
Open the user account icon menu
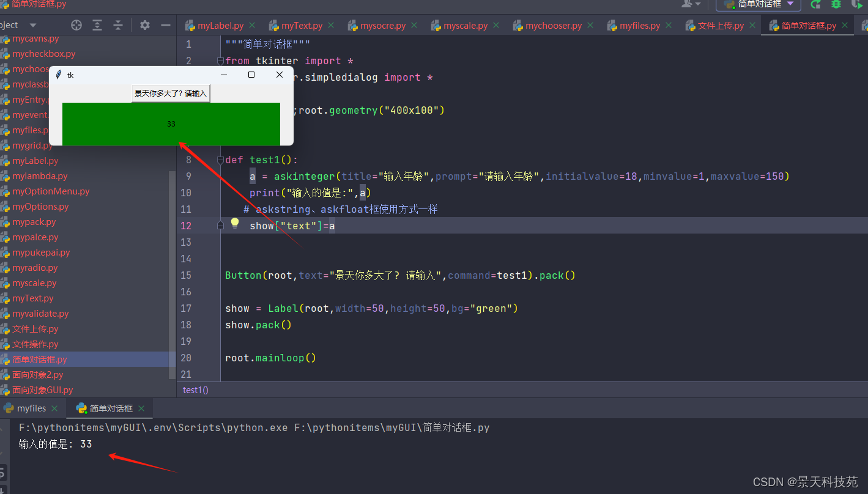(691, 4)
